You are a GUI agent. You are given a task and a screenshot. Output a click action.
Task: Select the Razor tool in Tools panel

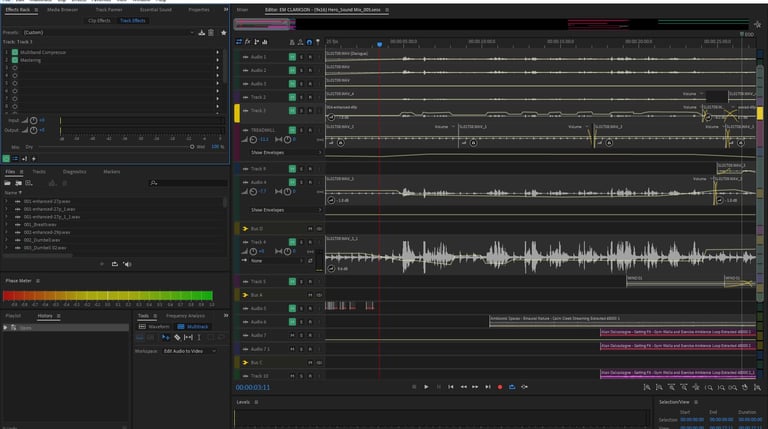coord(177,338)
